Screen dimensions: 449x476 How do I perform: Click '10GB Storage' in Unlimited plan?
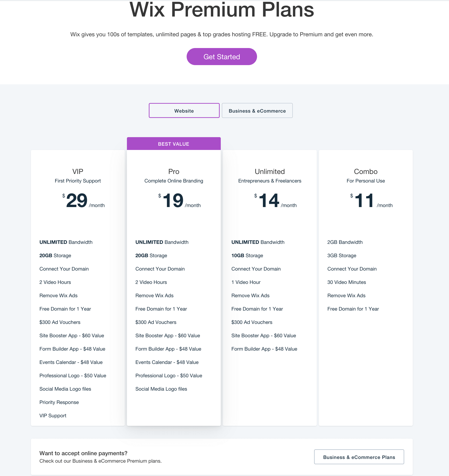tap(247, 255)
